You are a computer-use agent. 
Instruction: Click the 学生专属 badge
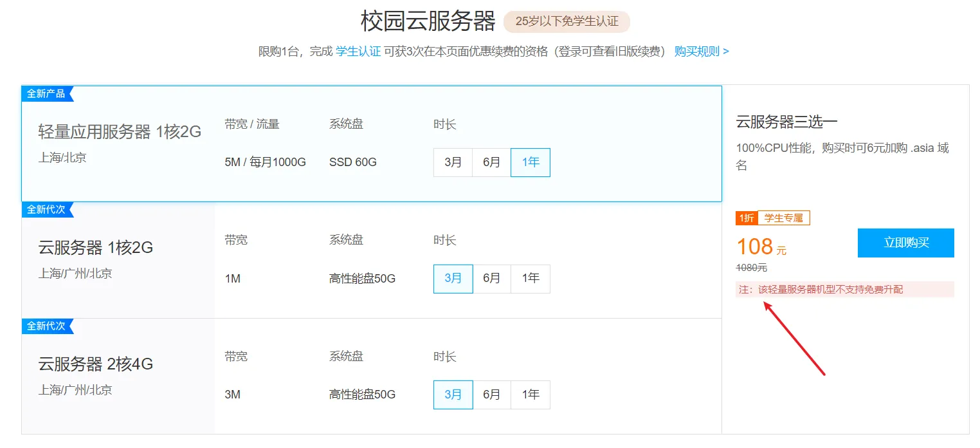point(783,218)
